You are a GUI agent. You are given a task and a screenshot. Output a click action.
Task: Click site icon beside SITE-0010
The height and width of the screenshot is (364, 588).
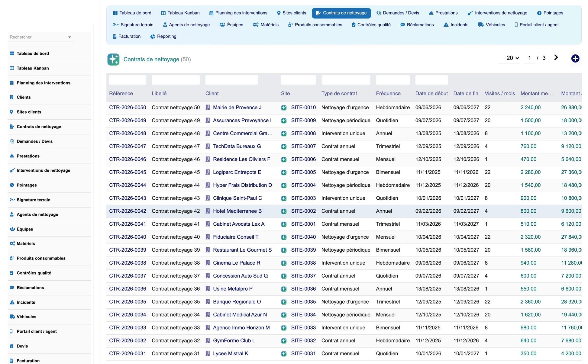pyautogui.click(x=284, y=108)
